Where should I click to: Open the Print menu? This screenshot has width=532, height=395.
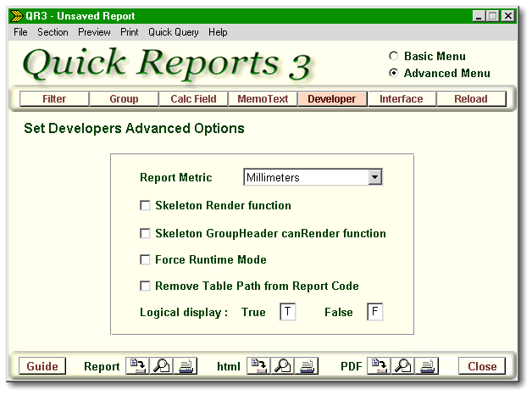click(129, 32)
